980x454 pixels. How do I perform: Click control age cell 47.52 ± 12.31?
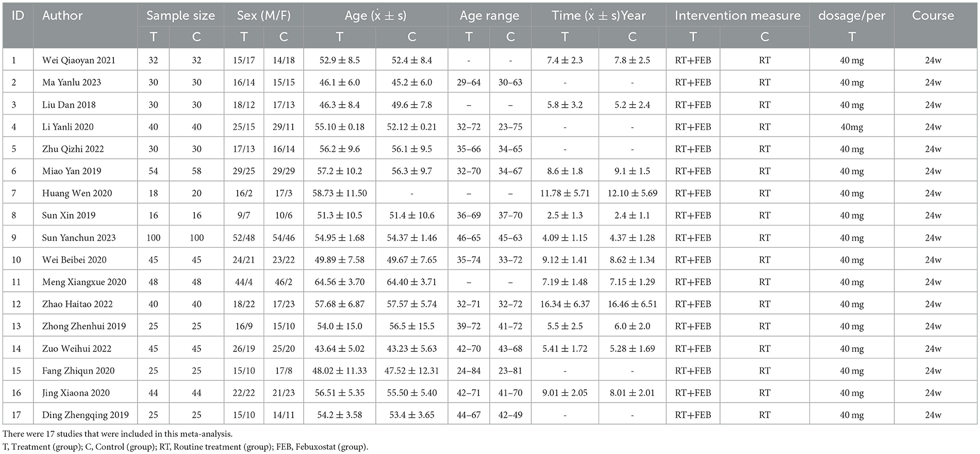(x=412, y=371)
